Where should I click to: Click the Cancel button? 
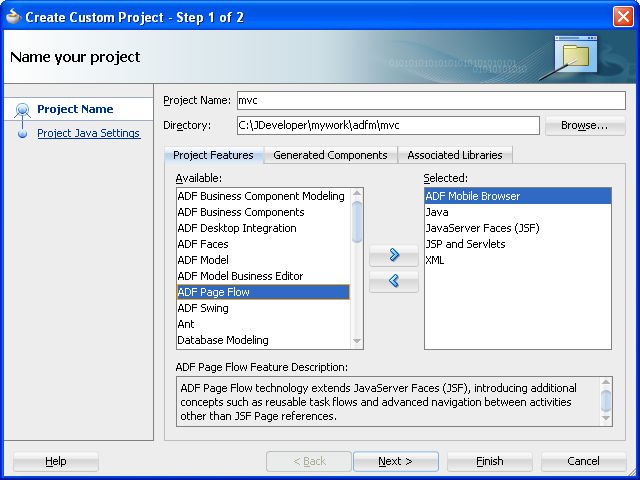pos(583,461)
